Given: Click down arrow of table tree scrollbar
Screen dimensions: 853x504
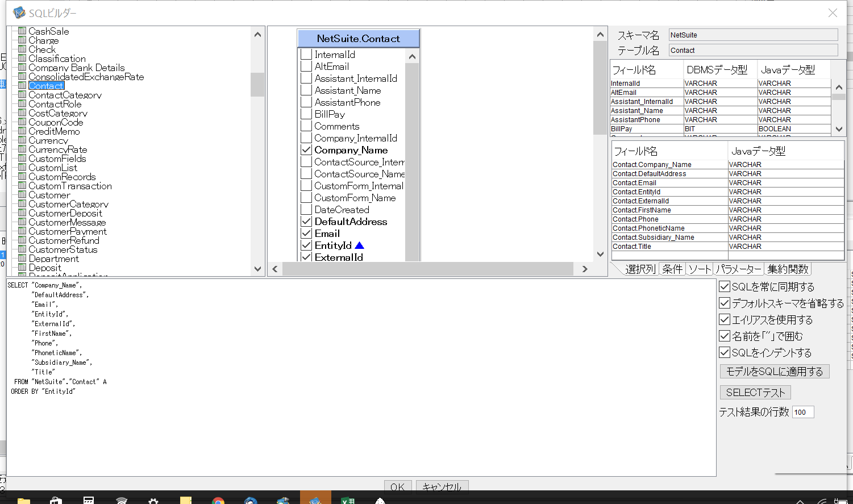Looking at the screenshot, I should (257, 269).
